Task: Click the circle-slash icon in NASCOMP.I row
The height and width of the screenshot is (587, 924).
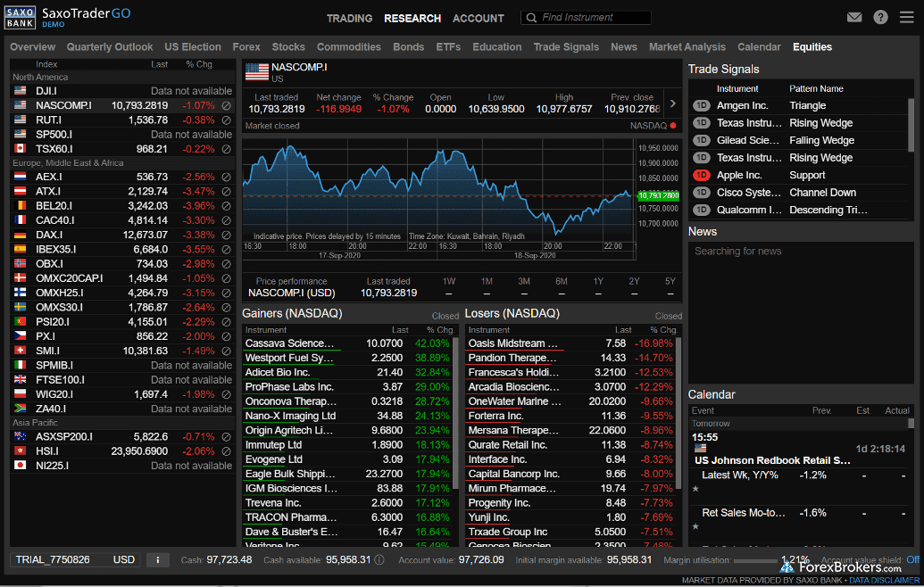Action: tap(226, 105)
